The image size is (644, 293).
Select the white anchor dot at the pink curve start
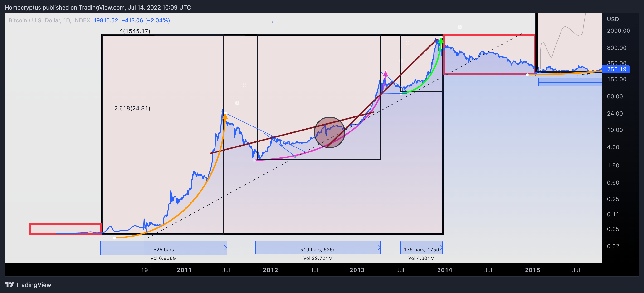[254, 160]
